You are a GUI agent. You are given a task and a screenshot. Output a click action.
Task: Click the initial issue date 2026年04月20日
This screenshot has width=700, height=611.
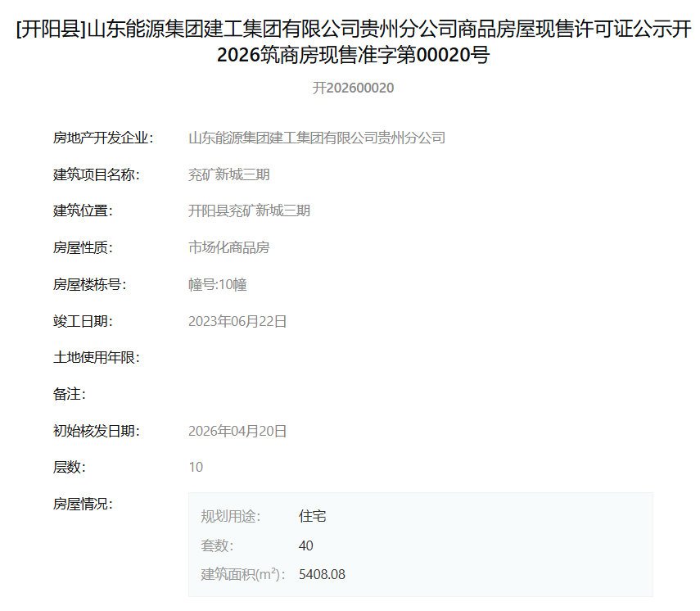coord(237,431)
